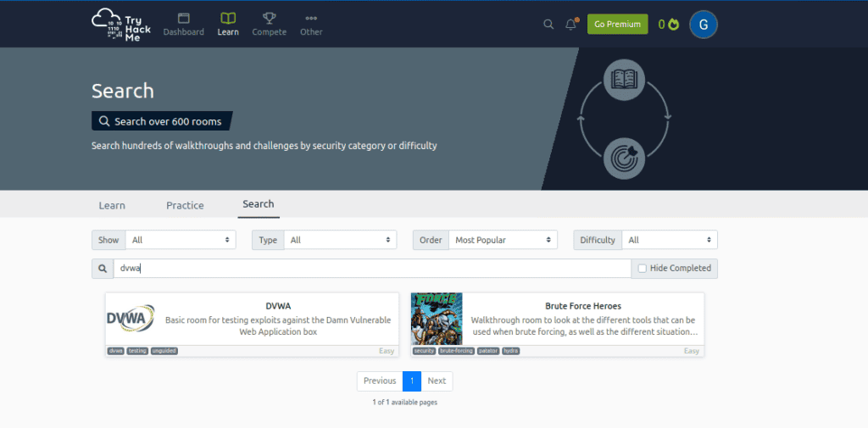Go to the Previous results page
Image resolution: width=868 pixels, height=428 pixels.
click(380, 381)
